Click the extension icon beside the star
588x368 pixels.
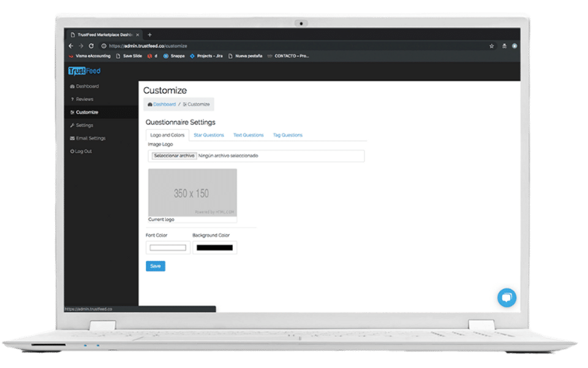click(x=504, y=46)
